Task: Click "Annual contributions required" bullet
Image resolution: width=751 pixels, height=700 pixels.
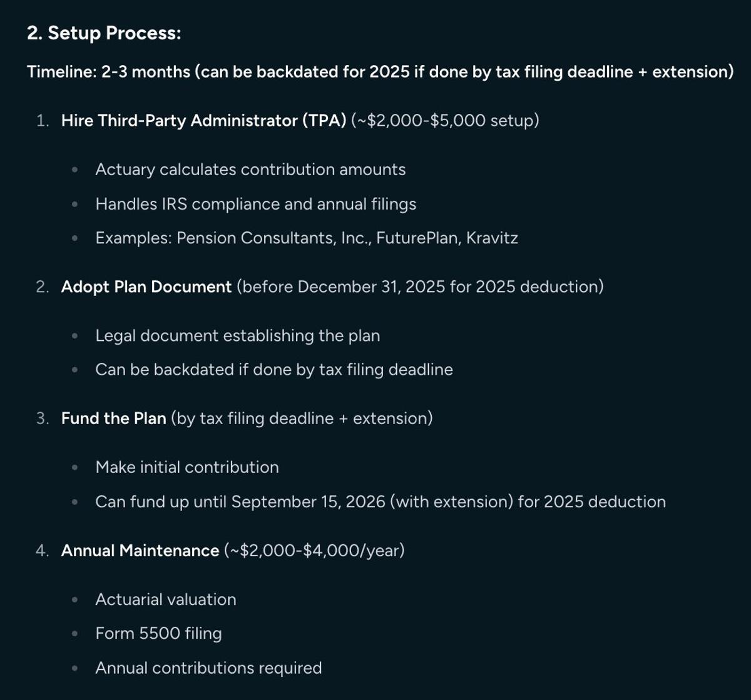Action: 208,668
